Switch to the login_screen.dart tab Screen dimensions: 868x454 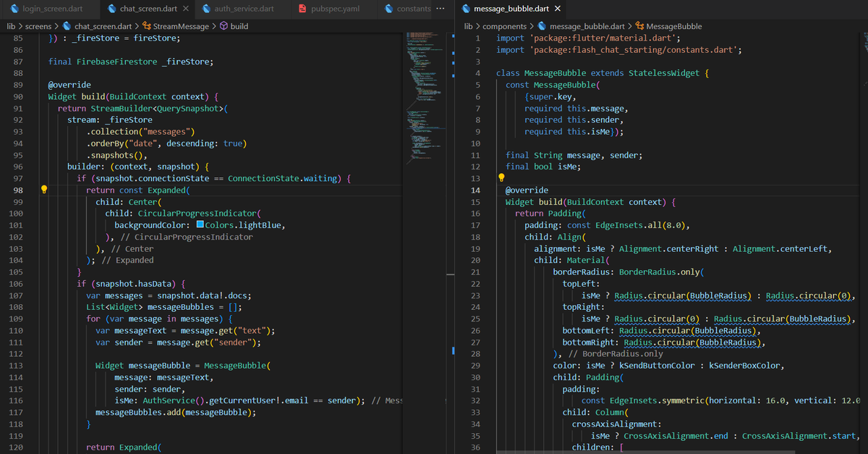point(48,9)
